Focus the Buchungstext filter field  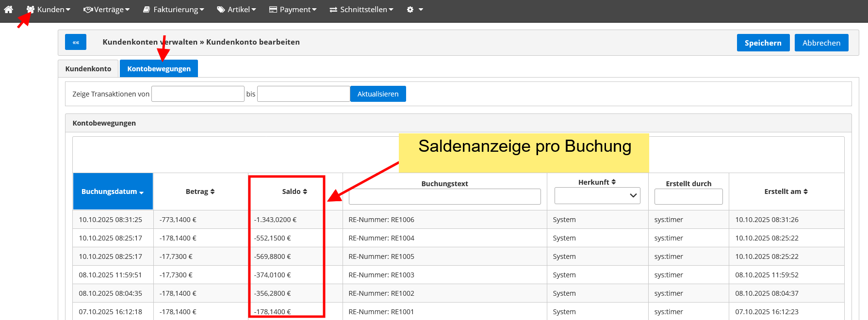[444, 196]
